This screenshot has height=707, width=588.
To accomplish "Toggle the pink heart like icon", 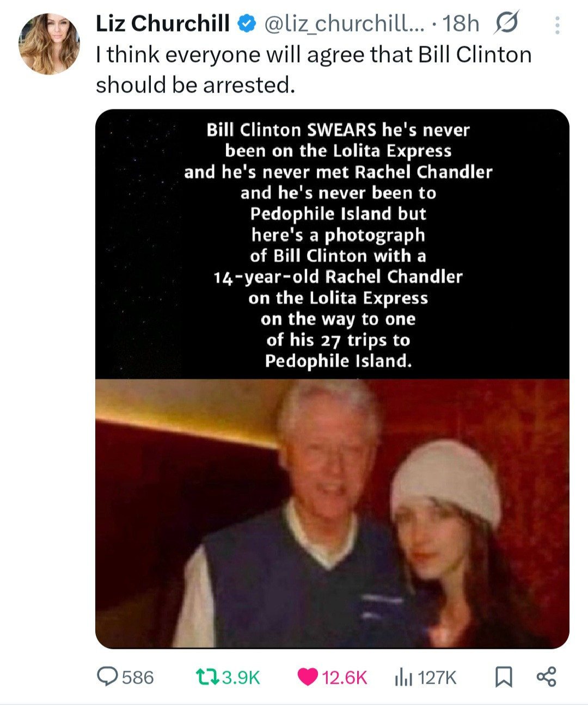I will [x=308, y=677].
